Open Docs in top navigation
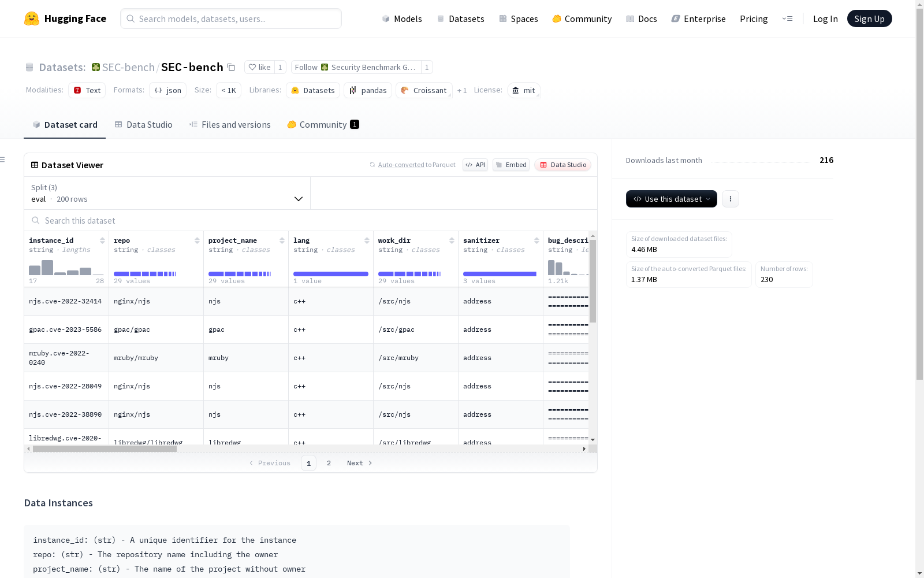Image resolution: width=924 pixels, height=578 pixels. point(642,18)
